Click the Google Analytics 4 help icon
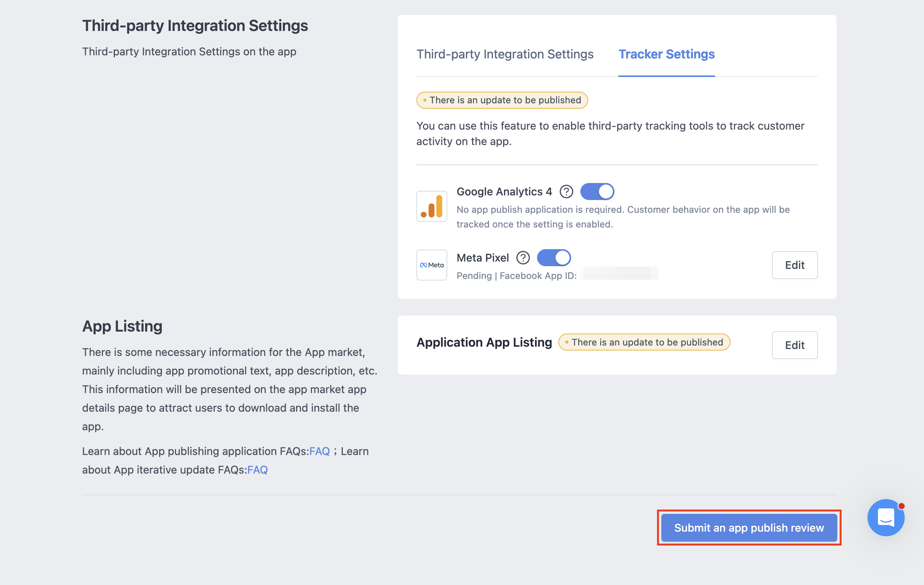This screenshot has height=585, width=924. 566,192
